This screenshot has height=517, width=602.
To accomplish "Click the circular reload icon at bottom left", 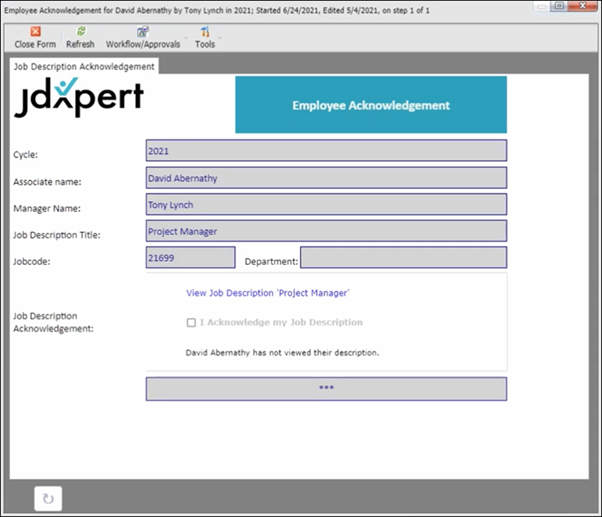I will [x=48, y=499].
